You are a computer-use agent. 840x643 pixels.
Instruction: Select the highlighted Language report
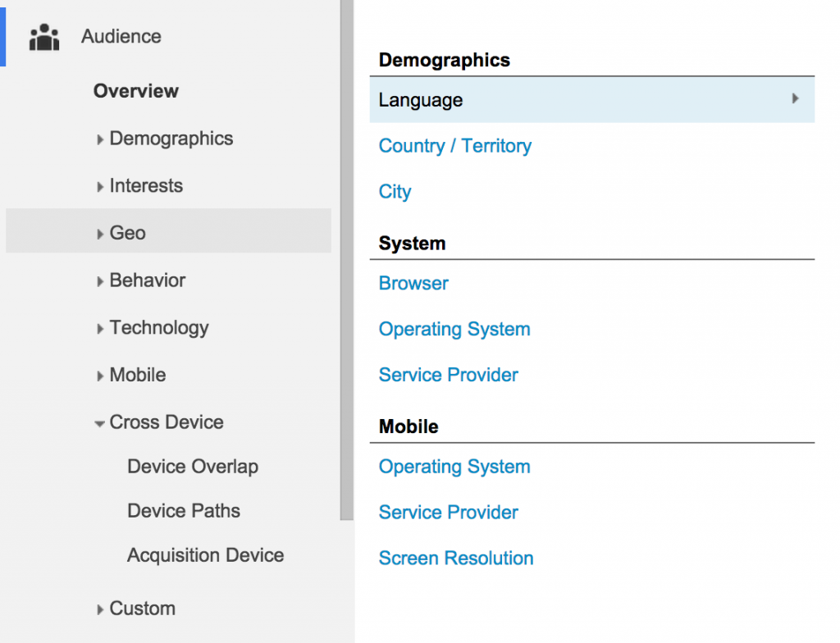[x=420, y=99]
